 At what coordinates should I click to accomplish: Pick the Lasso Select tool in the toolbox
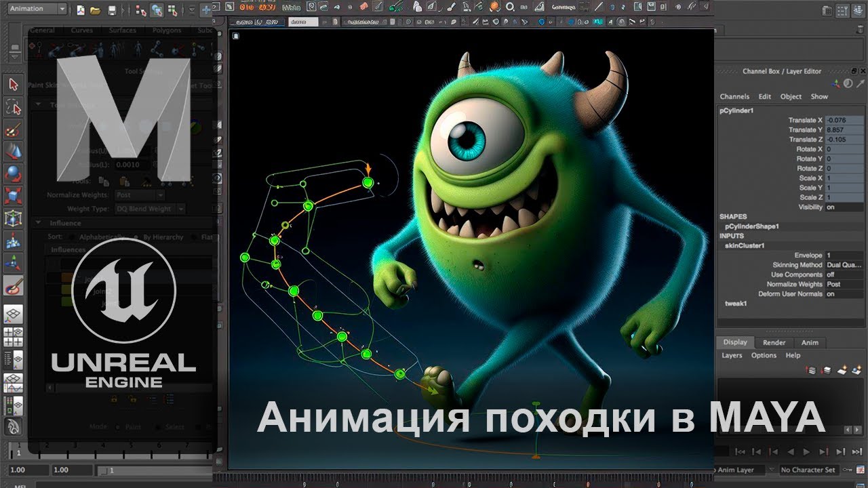(14, 106)
